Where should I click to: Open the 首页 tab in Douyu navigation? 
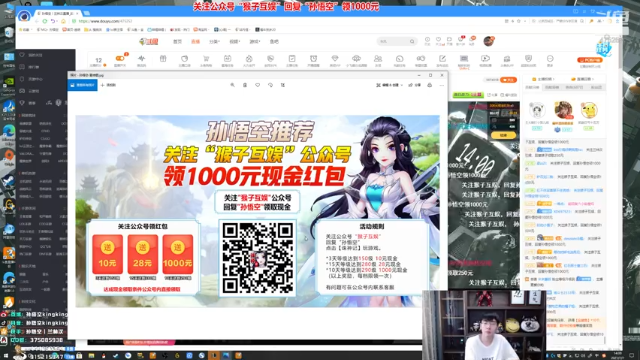pos(177,41)
